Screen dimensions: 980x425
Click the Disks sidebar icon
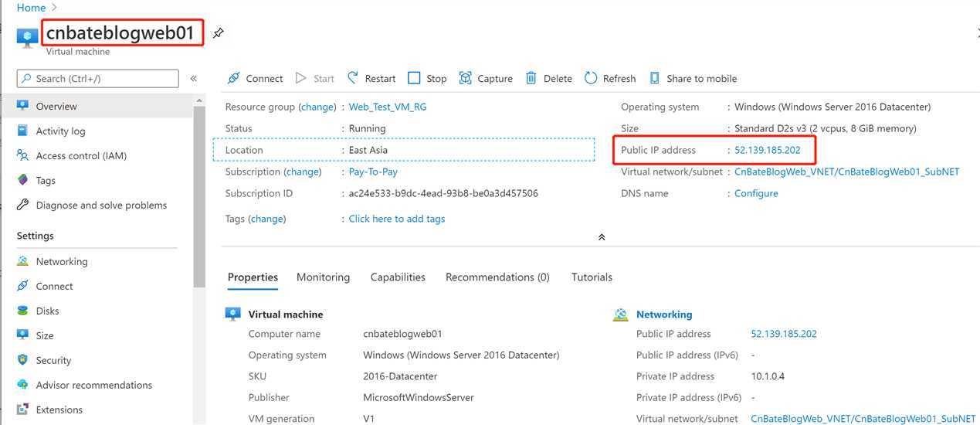click(22, 311)
